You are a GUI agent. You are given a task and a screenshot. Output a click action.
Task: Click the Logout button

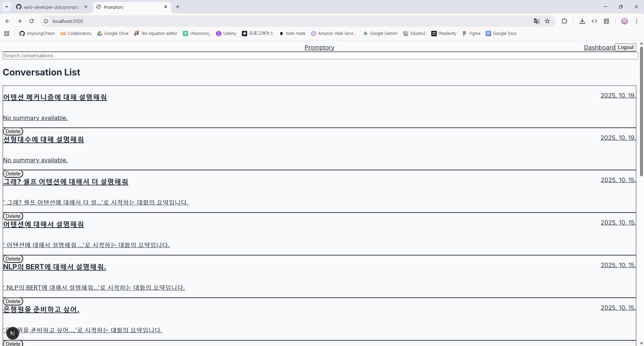coord(626,47)
